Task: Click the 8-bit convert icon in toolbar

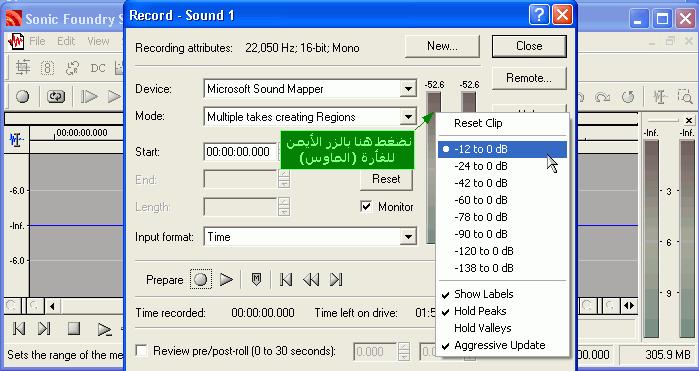Action: (x=47, y=68)
